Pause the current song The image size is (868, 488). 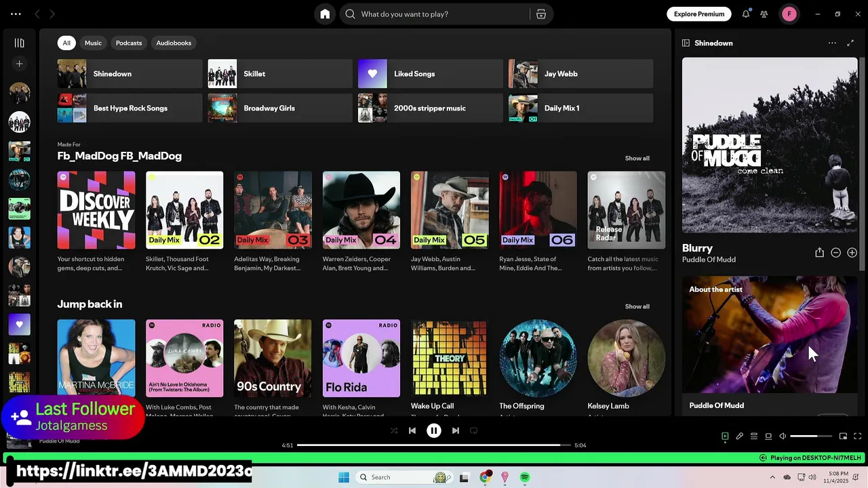pyautogui.click(x=434, y=430)
